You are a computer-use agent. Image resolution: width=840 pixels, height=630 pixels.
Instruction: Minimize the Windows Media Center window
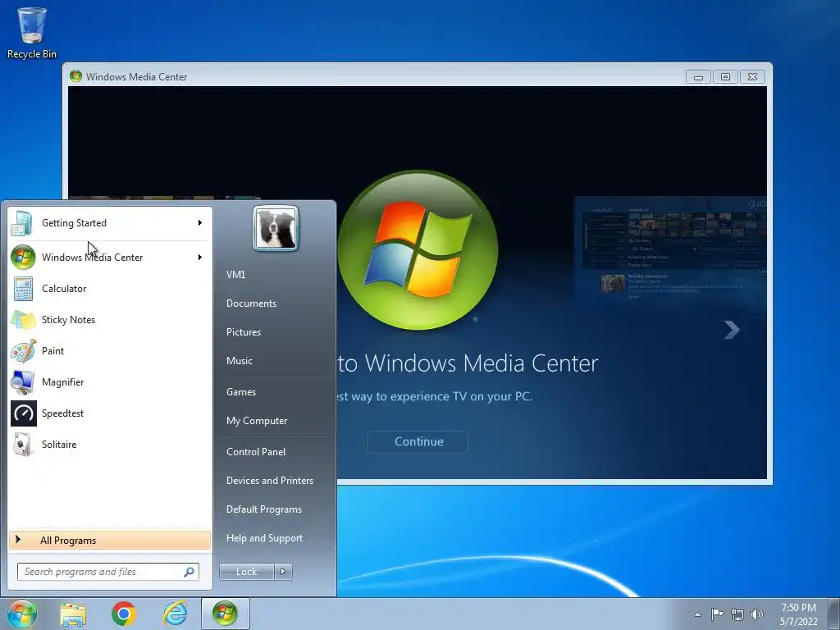click(698, 77)
